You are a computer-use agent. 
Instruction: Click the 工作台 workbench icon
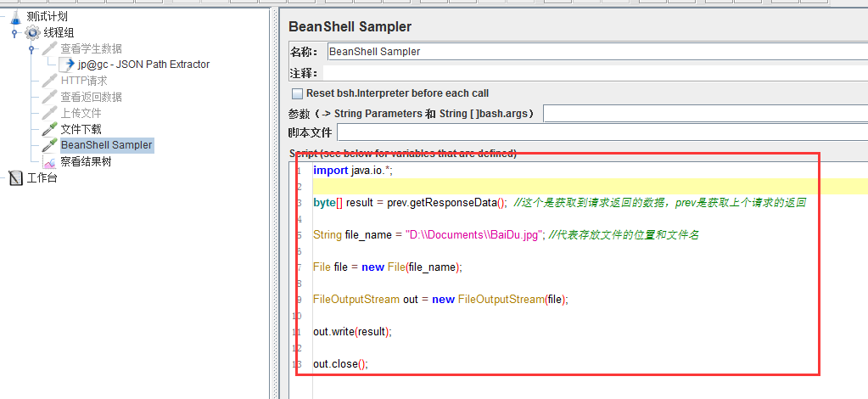coord(15,178)
